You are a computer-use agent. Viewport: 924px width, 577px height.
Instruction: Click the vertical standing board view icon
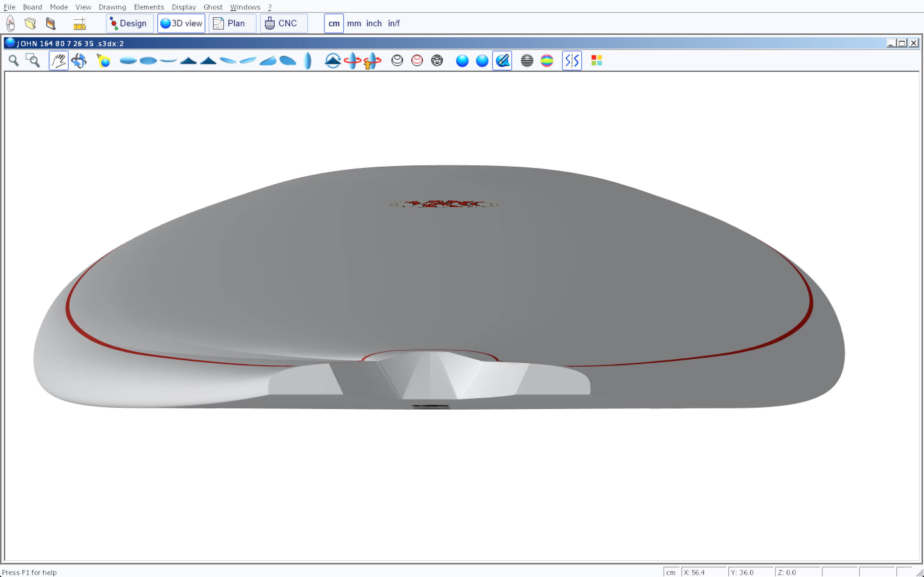(308, 61)
